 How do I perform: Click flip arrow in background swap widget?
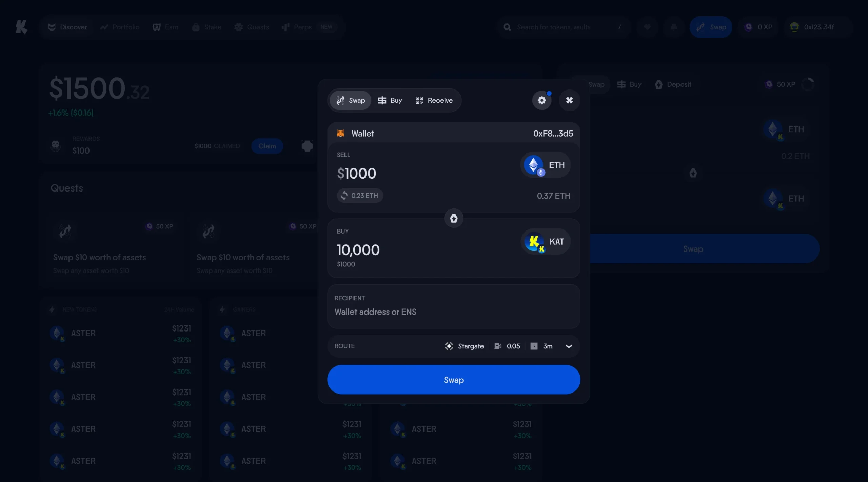[x=693, y=173]
